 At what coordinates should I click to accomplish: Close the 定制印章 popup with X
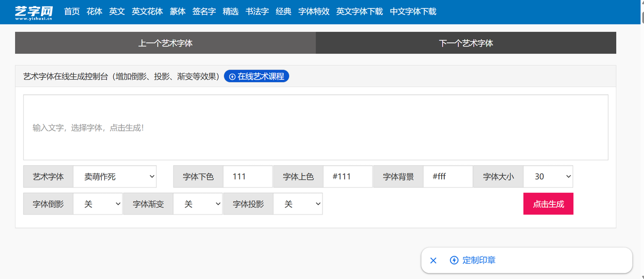[433, 260]
